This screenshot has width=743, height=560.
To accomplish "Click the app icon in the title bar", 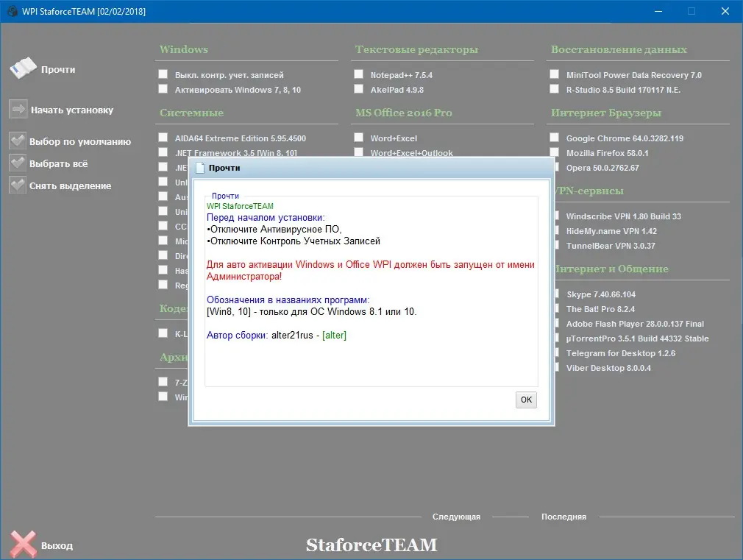I will (x=13, y=11).
